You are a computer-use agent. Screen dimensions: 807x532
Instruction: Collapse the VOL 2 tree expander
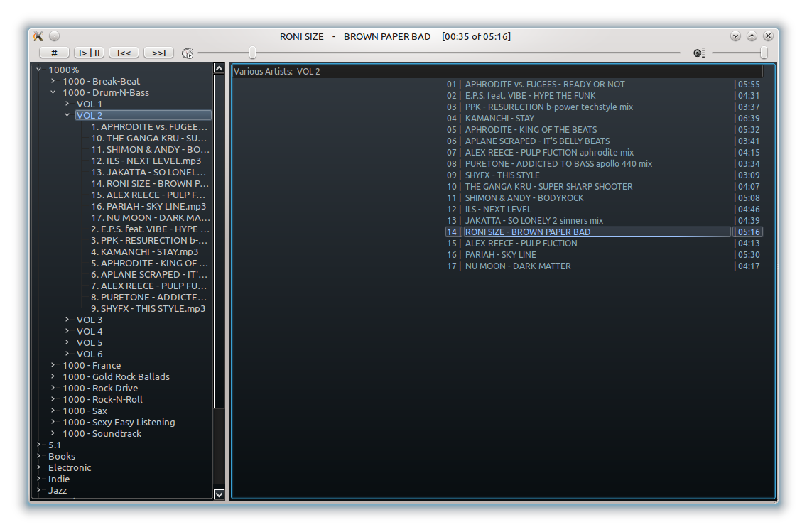coord(66,115)
